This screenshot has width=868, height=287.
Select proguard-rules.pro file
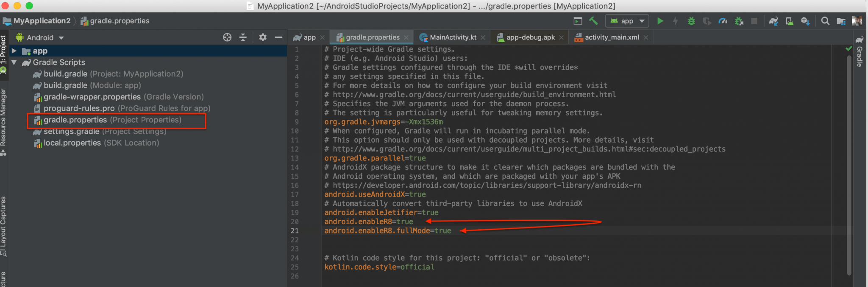pos(122,108)
